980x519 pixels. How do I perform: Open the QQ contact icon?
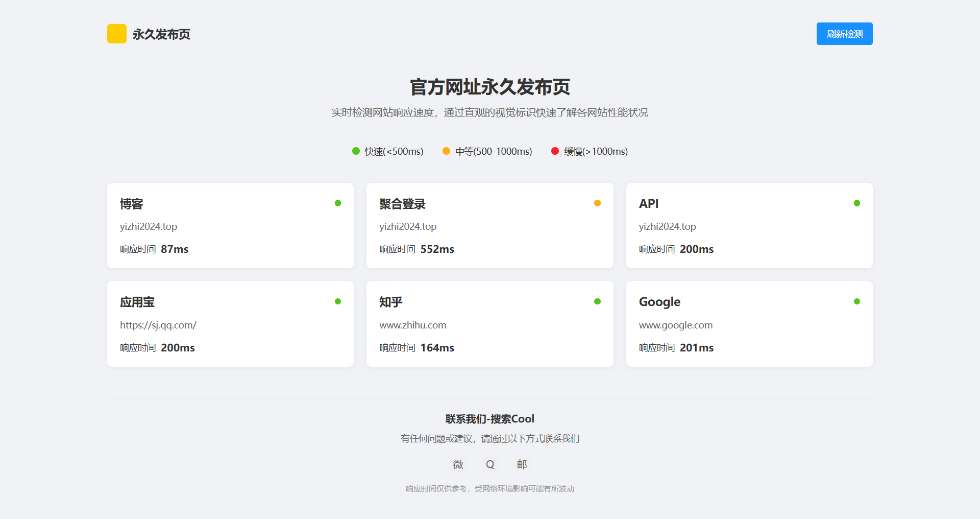489,464
